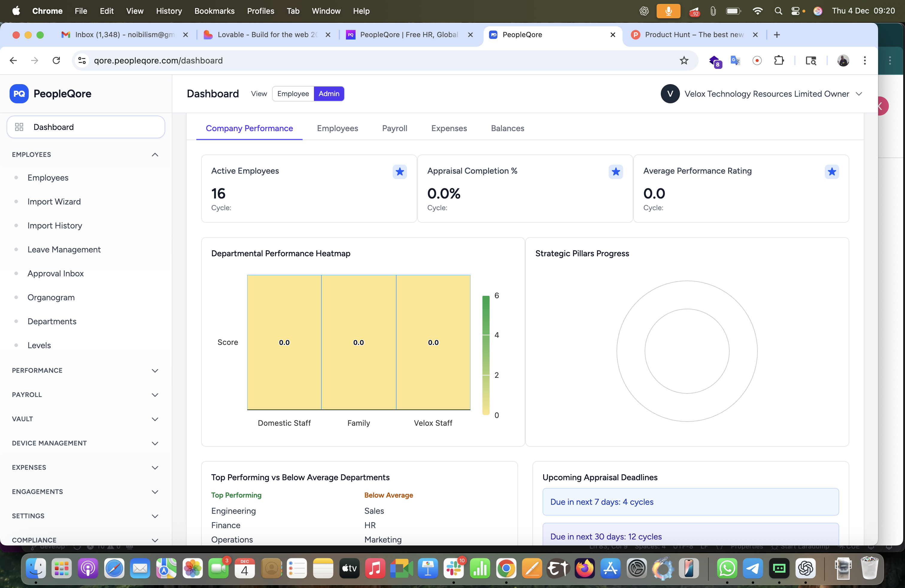Screen dimensions: 905x588
Task: Click the Dashboard grid icon in sidebar
Action: coord(19,127)
